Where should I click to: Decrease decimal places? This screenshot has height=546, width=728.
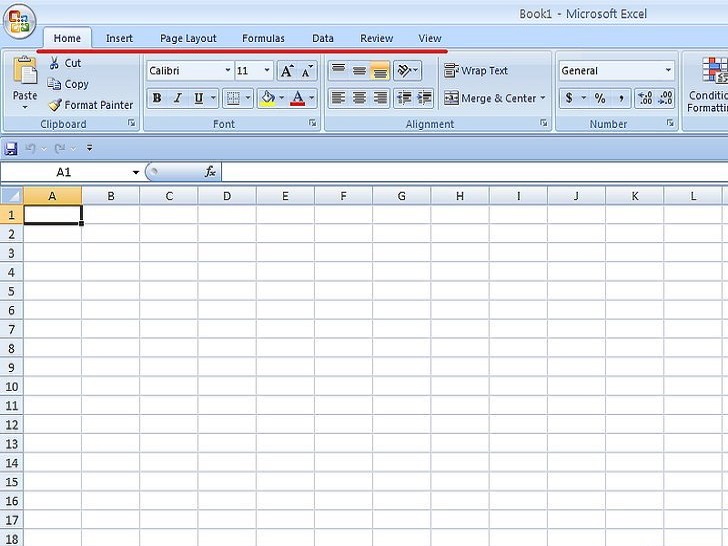[x=665, y=98]
